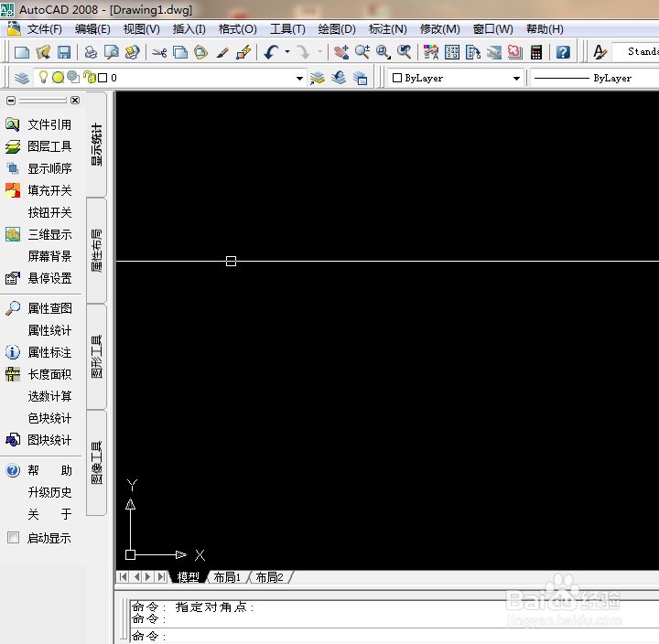The height and width of the screenshot is (644, 659).
Task: Open the 绘图(D) menu
Action: 337,29
